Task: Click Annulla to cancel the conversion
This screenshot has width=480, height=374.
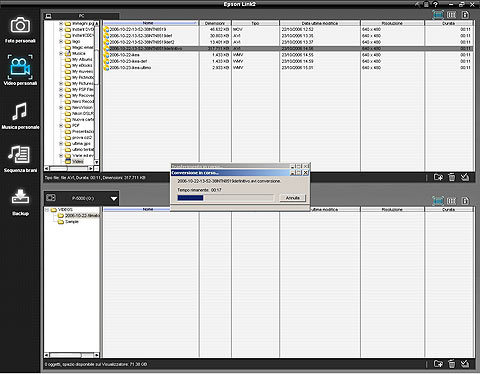Action: click(x=292, y=198)
